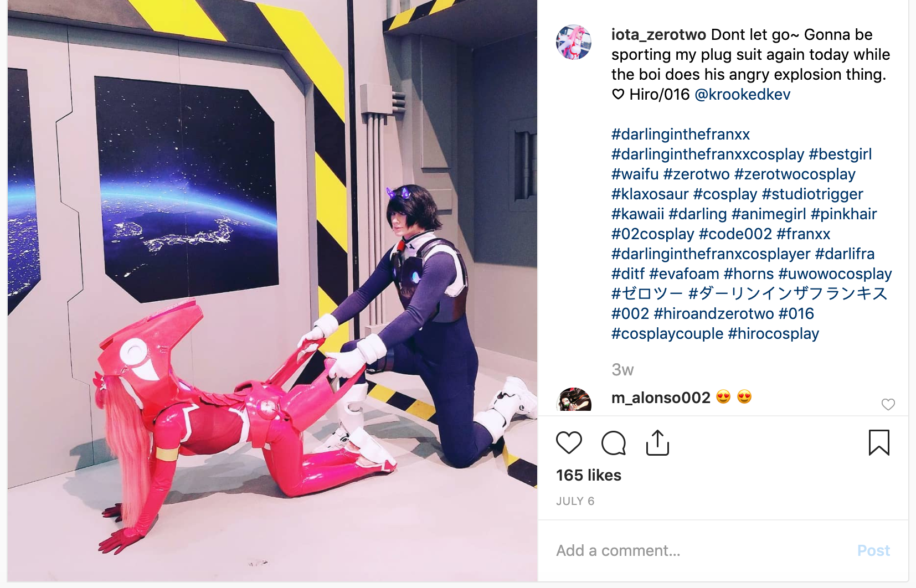This screenshot has width=916, height=588.
Task: Open the #hirocosplay hashtag
Action: tap(774, 333)
